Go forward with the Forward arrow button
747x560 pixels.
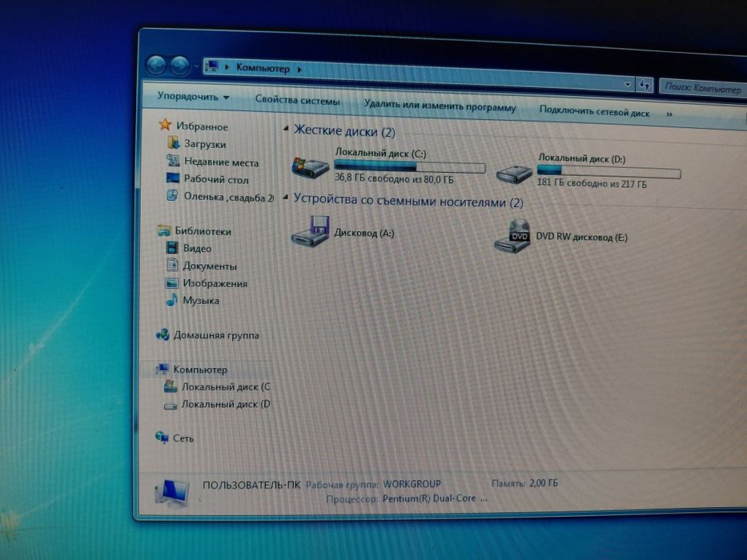(x=179, y=66)
